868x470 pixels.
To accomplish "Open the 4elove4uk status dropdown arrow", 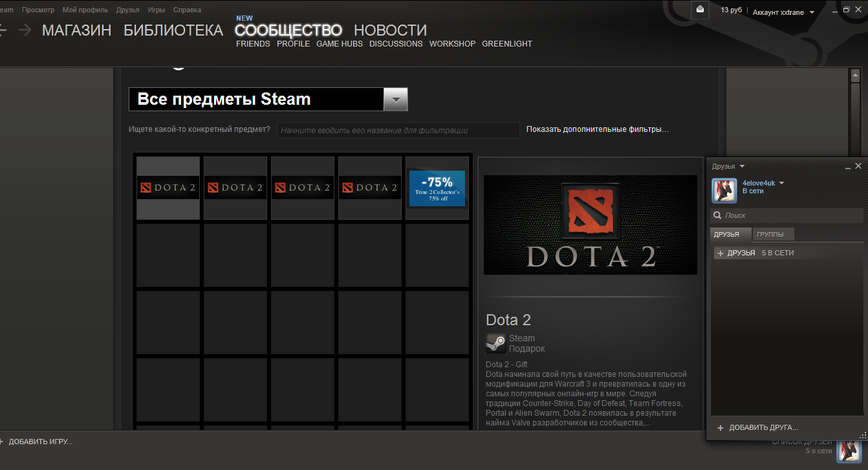I will click(x=781, y=183).
